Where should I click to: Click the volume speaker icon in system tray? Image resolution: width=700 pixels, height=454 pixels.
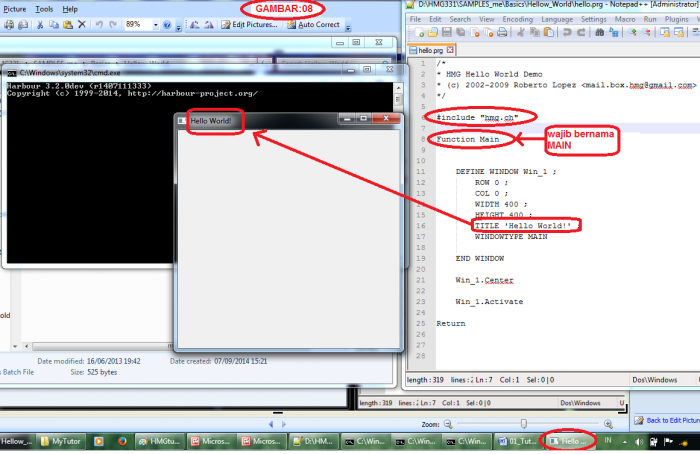pos(639,442)
